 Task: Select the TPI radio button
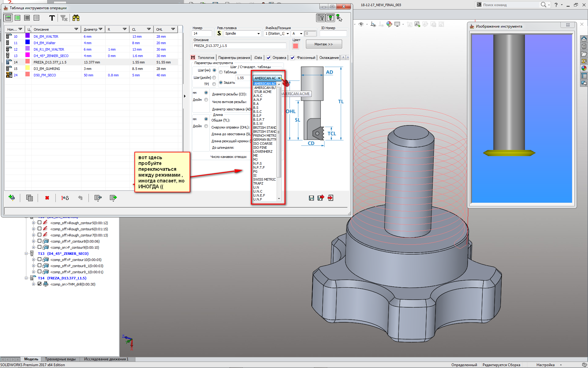(x=214, y=84)
